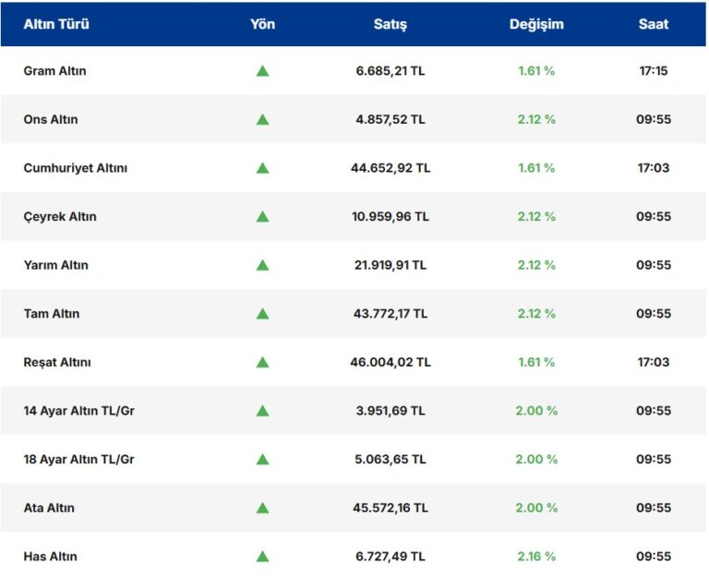Click the Yön column header
Screen dimensions: 709x588
(x=262, y=25)
